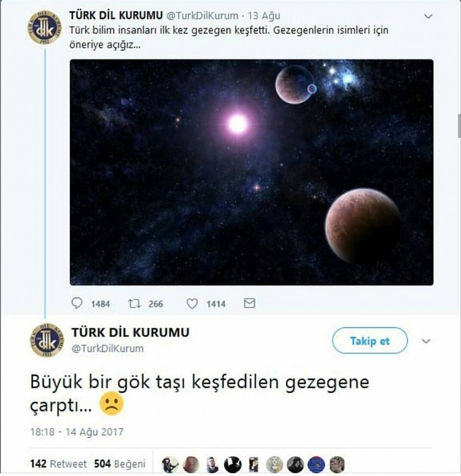This screenshot has height=476, width=461.
Task: Like the tweet via the heart icon
Action: pyautogui.click(x=192, y=303)
